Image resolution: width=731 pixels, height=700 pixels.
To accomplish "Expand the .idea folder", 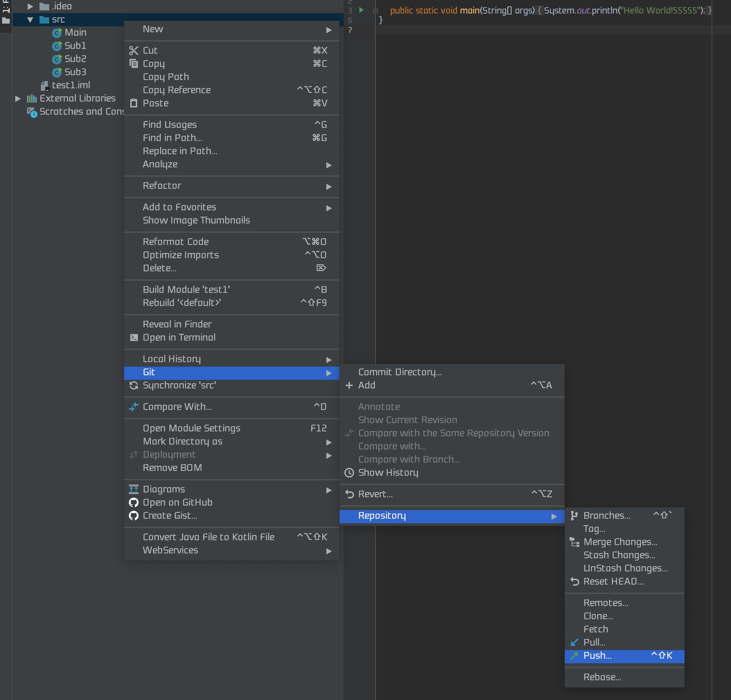I will (30, 6).
